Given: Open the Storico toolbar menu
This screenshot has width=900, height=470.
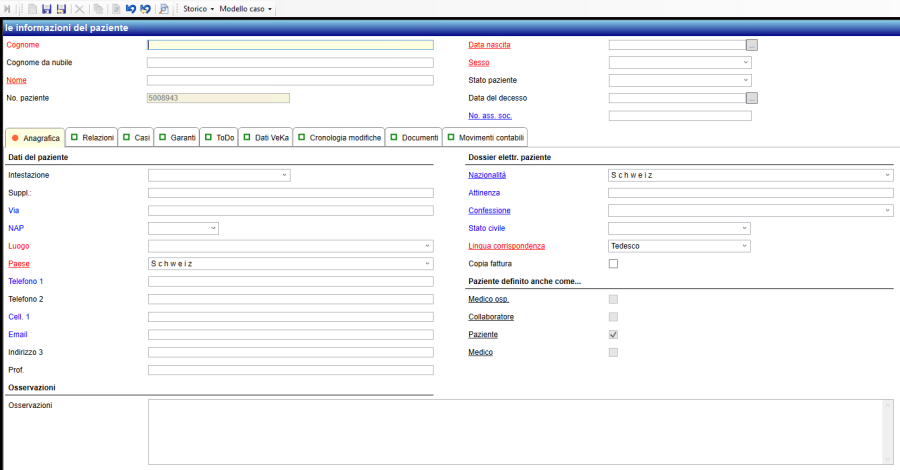Looking at the screenshot, I should 198,8.
